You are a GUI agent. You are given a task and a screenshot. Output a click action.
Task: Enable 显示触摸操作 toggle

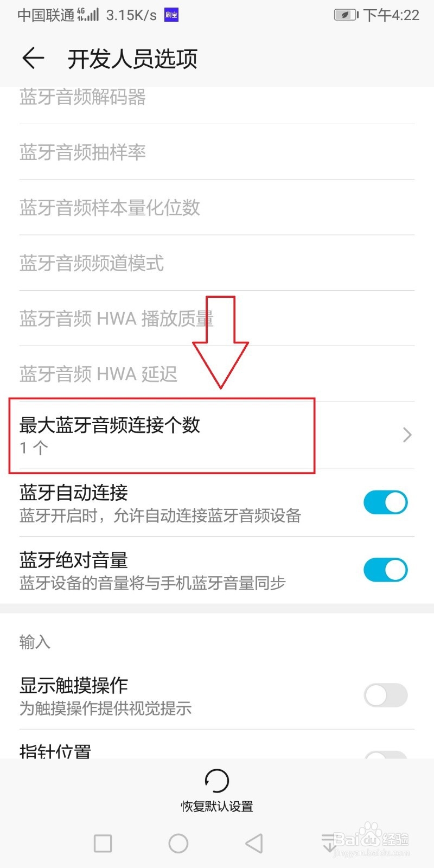[x=385, y=695]
